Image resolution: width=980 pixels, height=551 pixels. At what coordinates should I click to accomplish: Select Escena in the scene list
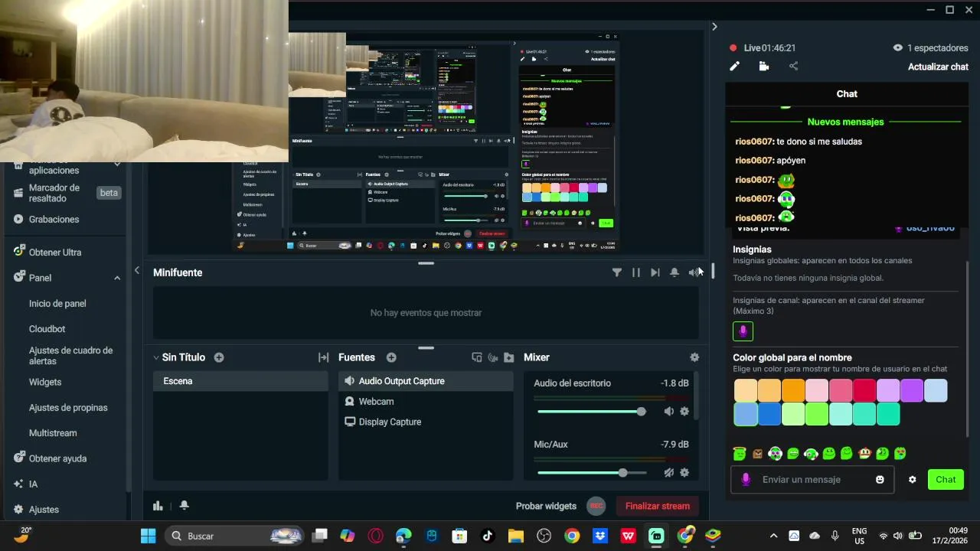pos(240,381)
